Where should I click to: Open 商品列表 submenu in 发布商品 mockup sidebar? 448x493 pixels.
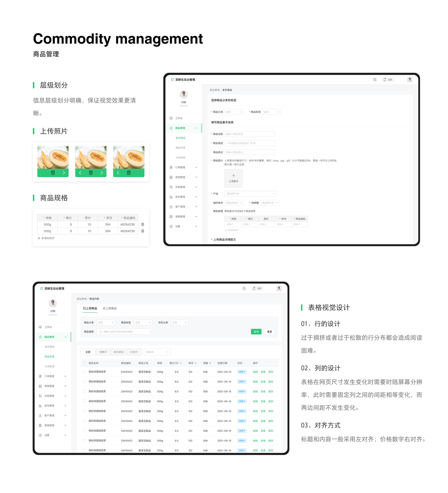pyautogui.click(x=180, y=148)
